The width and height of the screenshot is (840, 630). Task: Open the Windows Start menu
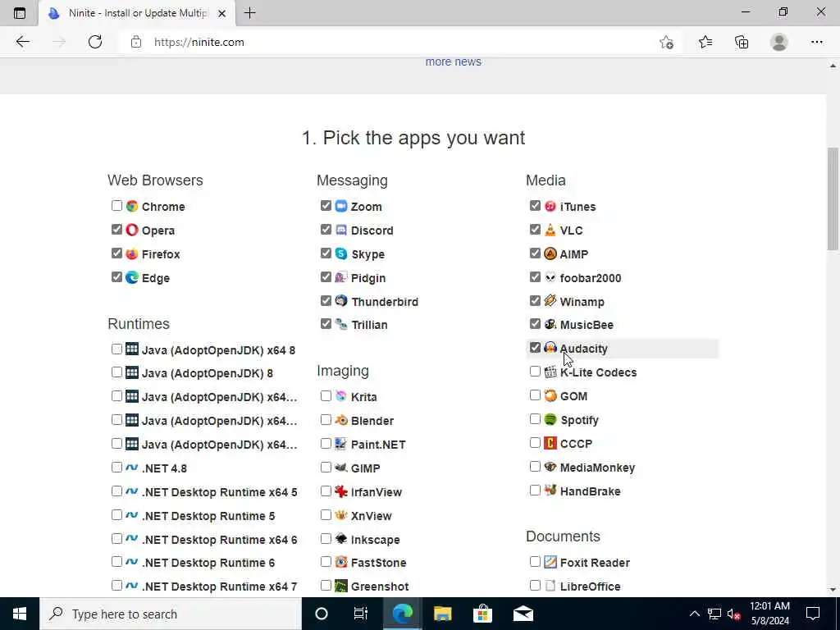(x=20, y=614)
